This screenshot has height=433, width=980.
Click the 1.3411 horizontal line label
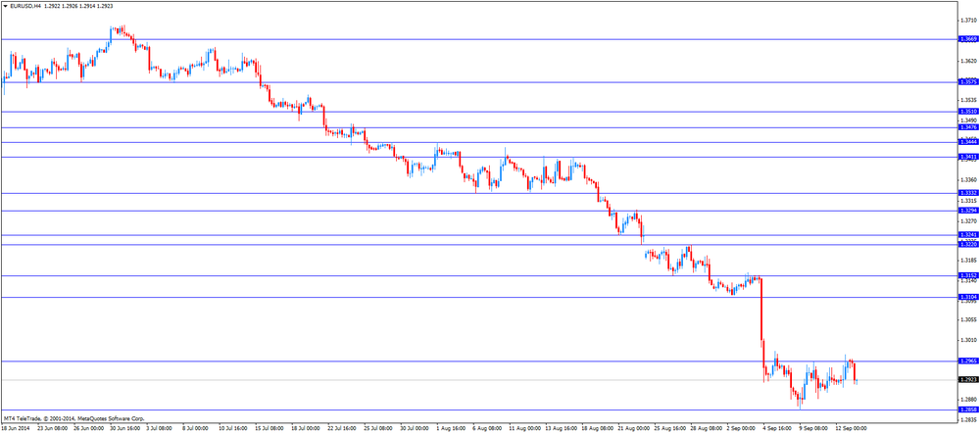point(967,157)
